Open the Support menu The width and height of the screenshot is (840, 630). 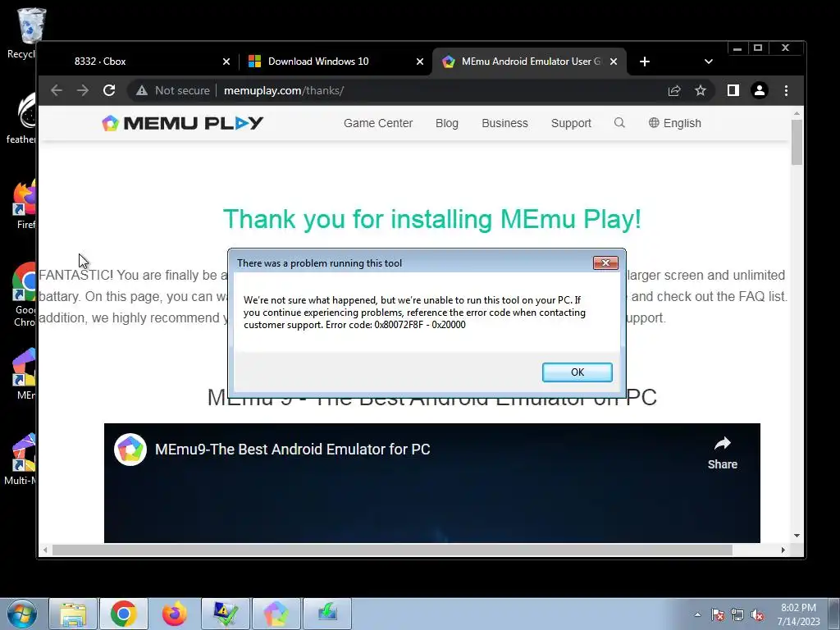(571, 123)
